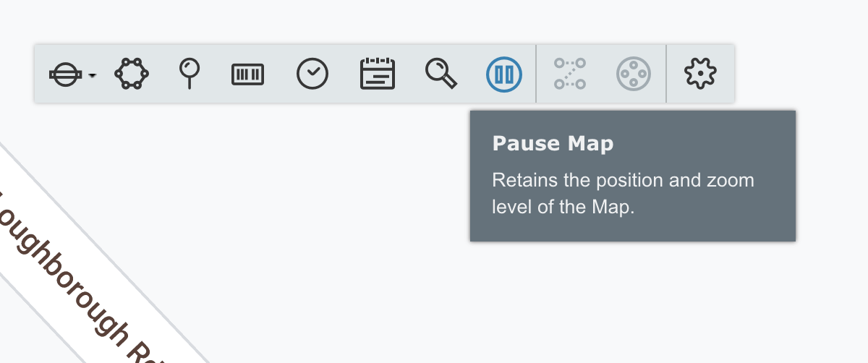Open the calendar schedule tool
This screenshot has width=868, height=363.
pos(378,74)
